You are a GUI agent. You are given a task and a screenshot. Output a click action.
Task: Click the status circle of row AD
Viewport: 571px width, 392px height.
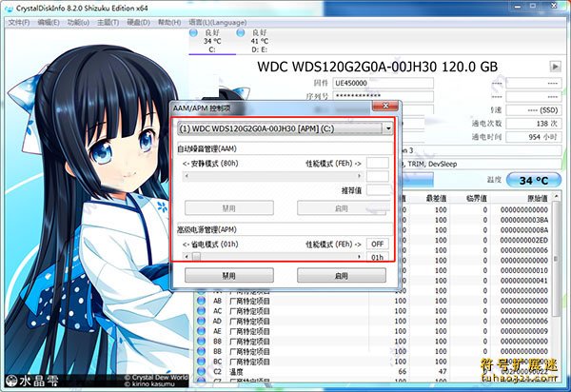coord(201,321)
